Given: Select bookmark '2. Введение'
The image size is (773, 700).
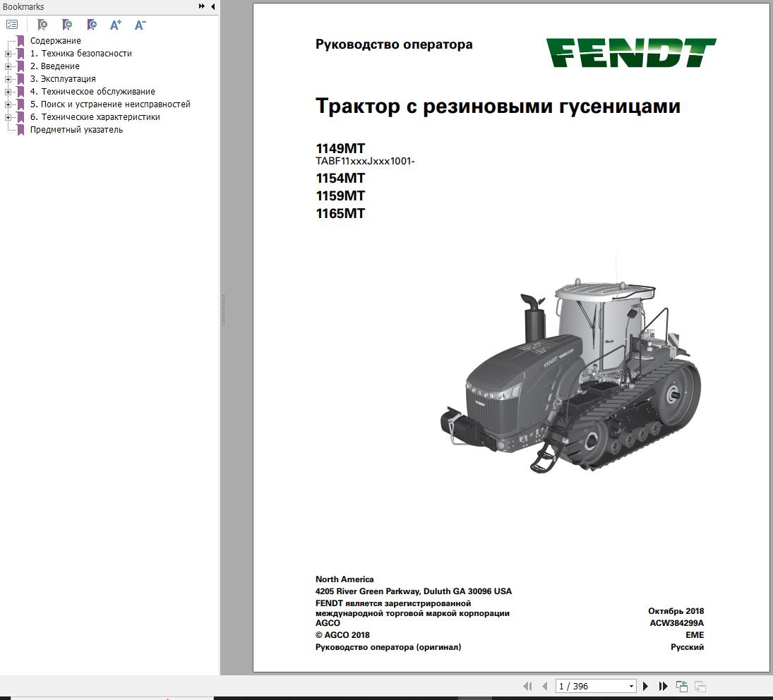Looking at the screenshot, I should tap(55, 66).
